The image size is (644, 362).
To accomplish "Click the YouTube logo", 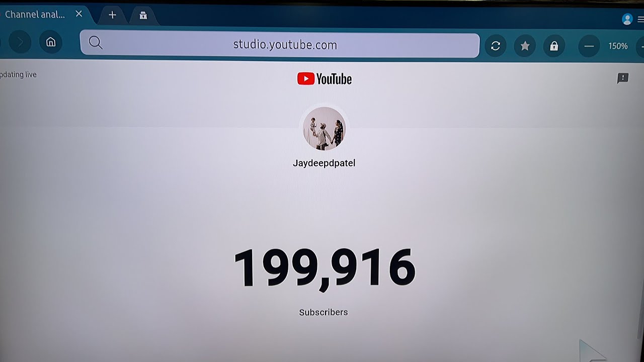I will point(325,79).
